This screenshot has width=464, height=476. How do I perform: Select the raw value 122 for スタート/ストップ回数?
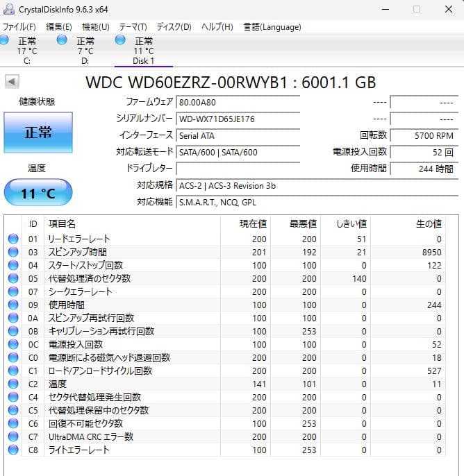pyautogui.click(x=434, y=266)
